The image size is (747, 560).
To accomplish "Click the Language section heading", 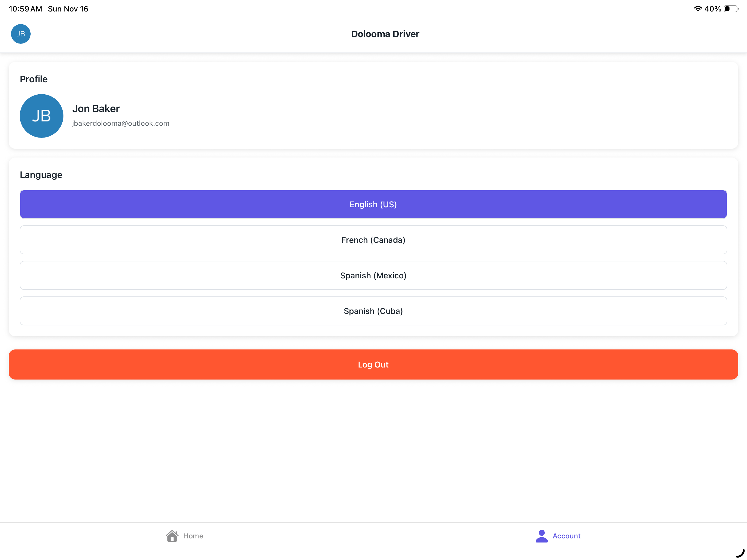I will tap(41, 175).
